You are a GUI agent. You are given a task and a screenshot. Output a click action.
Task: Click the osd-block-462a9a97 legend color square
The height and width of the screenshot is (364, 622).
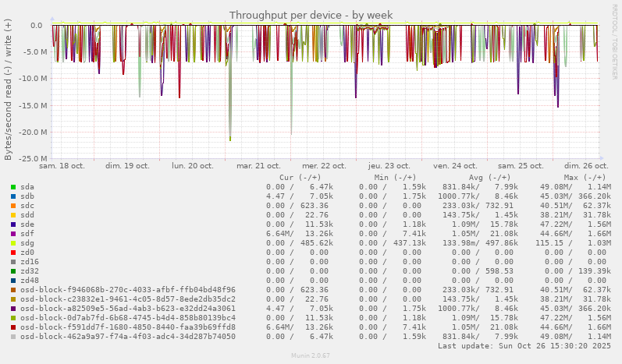coord(13,337)
